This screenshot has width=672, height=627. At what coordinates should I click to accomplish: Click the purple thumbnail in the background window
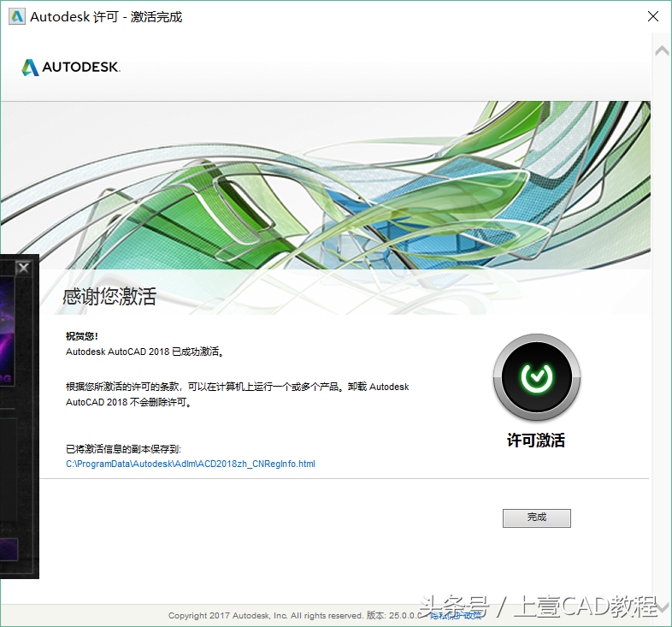point(8,330)
